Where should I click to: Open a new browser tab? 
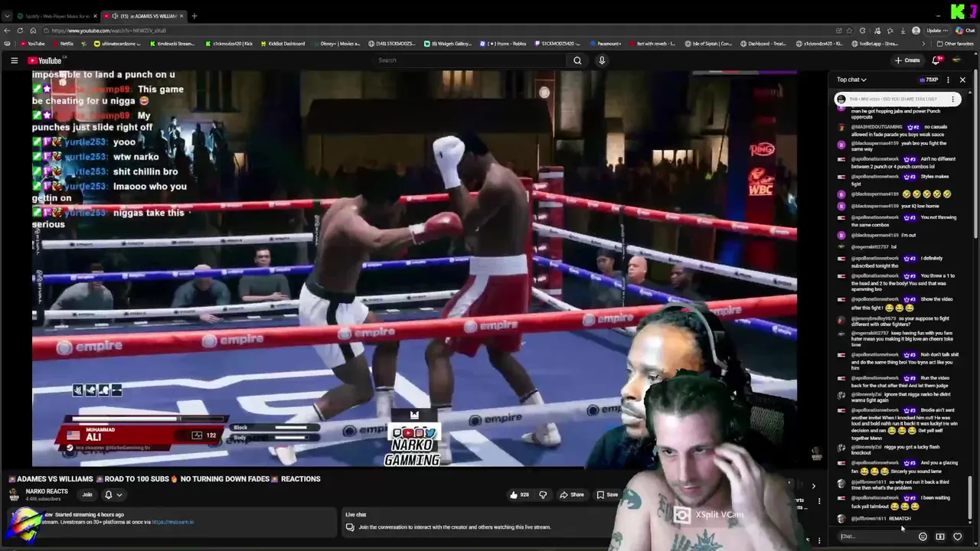[194, 15]
